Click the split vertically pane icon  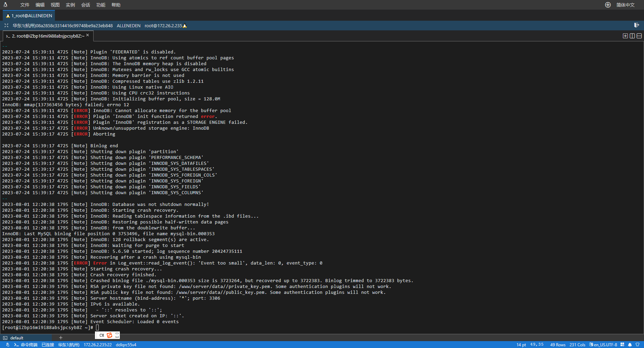click(632, 36)
